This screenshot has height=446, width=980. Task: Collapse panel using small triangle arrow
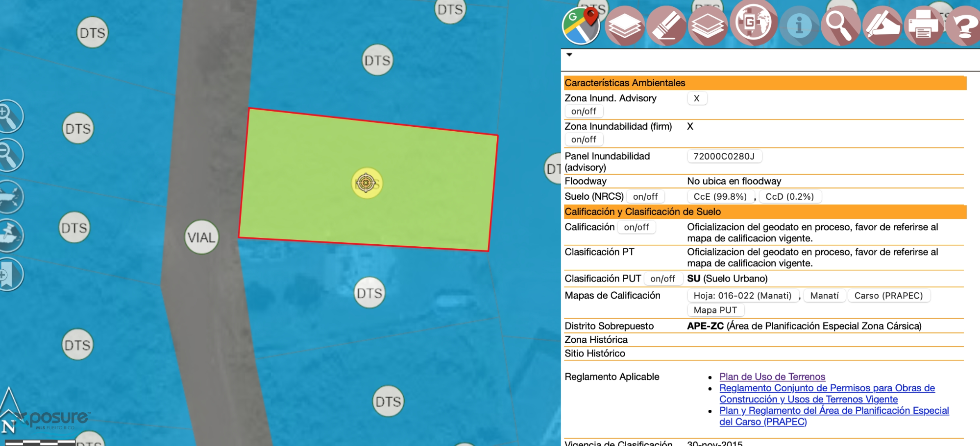(x=569, y=55)
